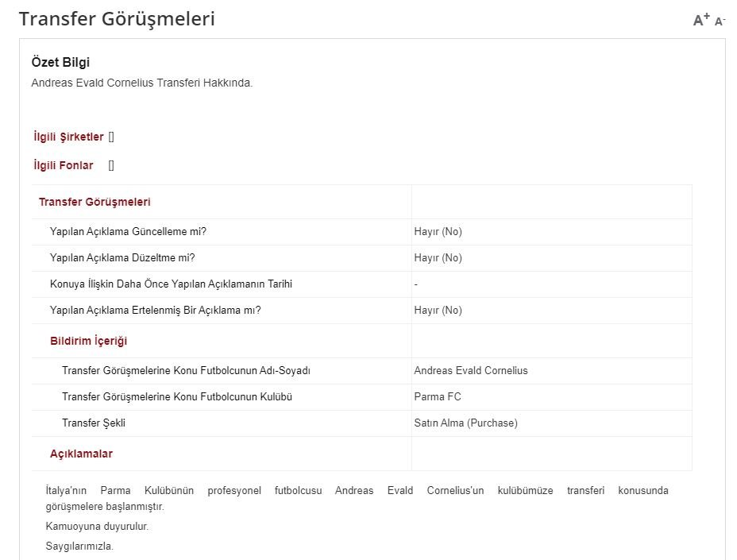Image resolution: width=737 pixels, height=560 pixels.
Task: Click the player name value Andreas Evald Cornelius
Action: [x=471, y=370]
